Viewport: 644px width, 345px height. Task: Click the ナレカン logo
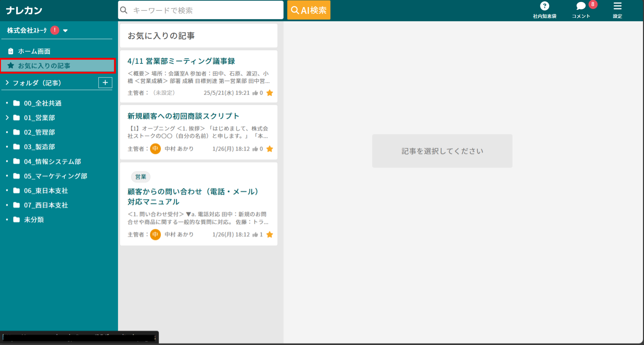(23, 10)
